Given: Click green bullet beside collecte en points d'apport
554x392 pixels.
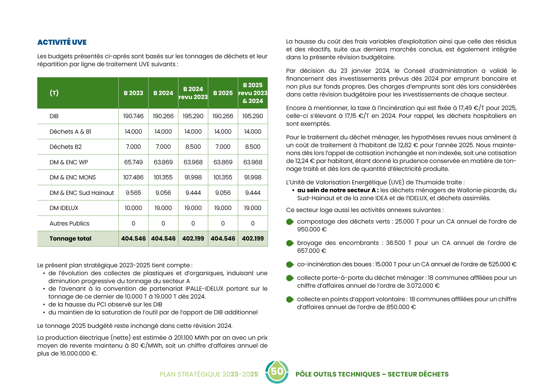Looking at the screenshot, I should [x=290, y=300].
